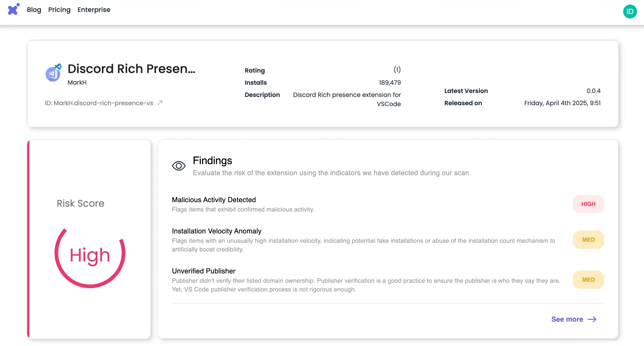Open the ID user avatar menu
This screenshot has height=346, width=644.
coord(630,11)
